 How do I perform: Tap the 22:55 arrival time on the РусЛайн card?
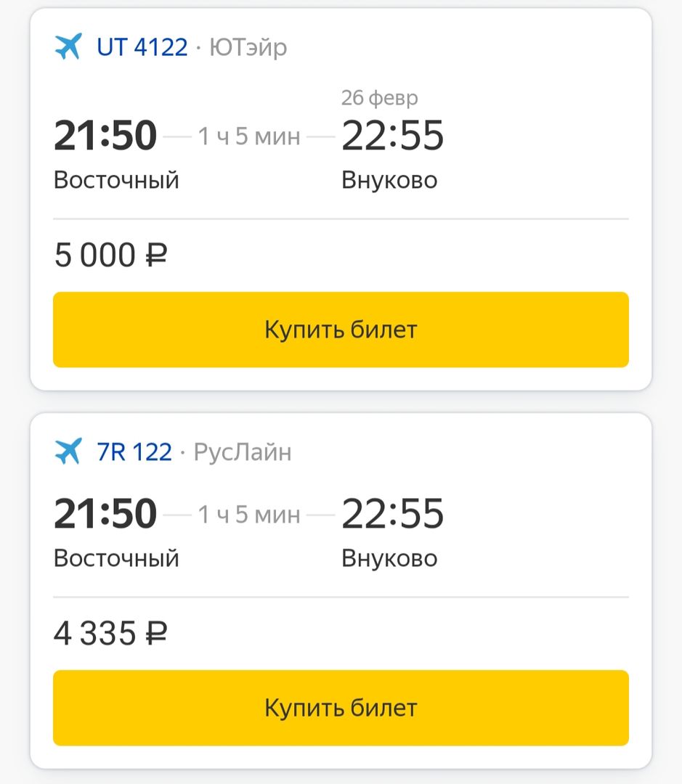[392, 514]
